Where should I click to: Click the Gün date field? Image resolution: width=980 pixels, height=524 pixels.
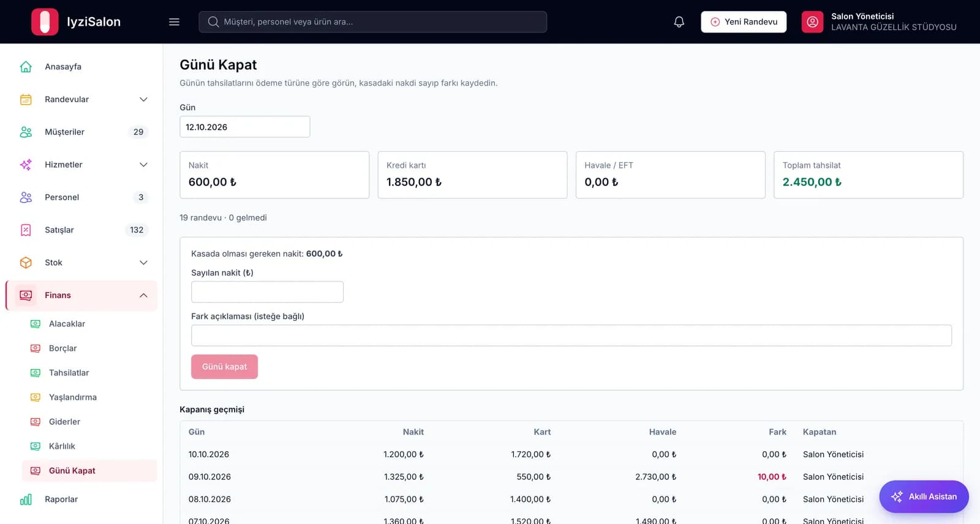coord(244,127)
